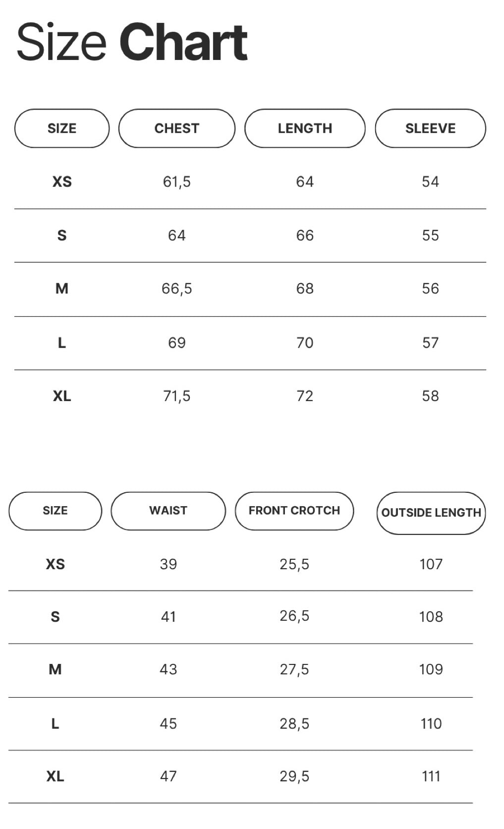Click the SIZE header beside CHEST
This screenshot has width=504, height=829.
click(62, 128)
